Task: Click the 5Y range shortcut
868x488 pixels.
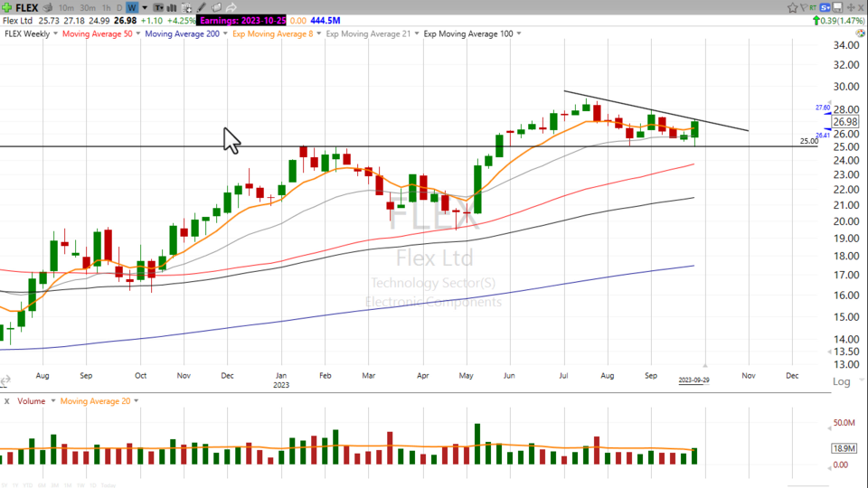Action: [x=5, y=485]
